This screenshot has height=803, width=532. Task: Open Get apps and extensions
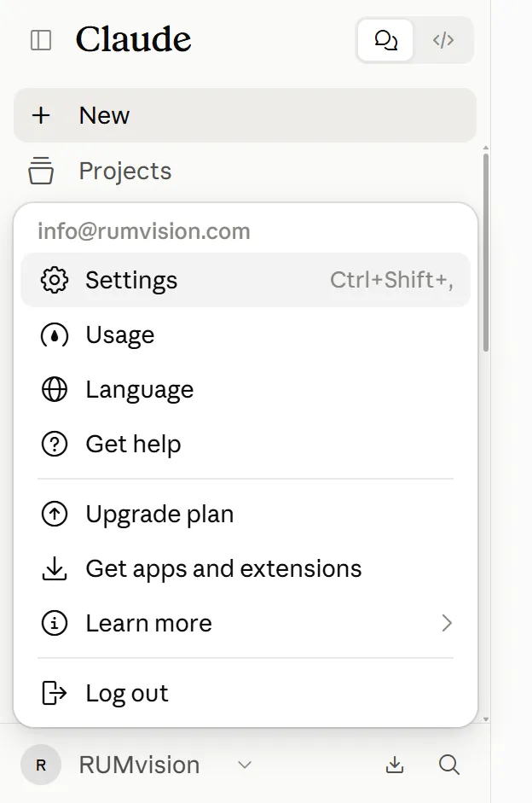pos(245,569)
